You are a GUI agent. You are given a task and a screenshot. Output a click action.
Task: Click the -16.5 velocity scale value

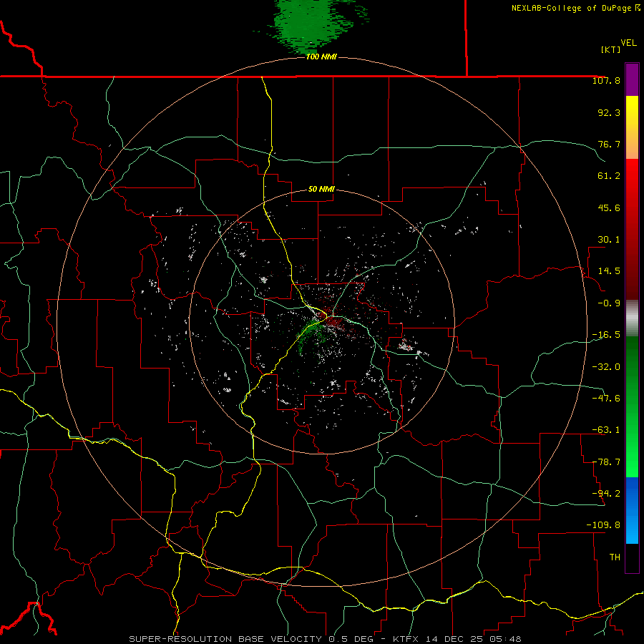coord(606,335)
